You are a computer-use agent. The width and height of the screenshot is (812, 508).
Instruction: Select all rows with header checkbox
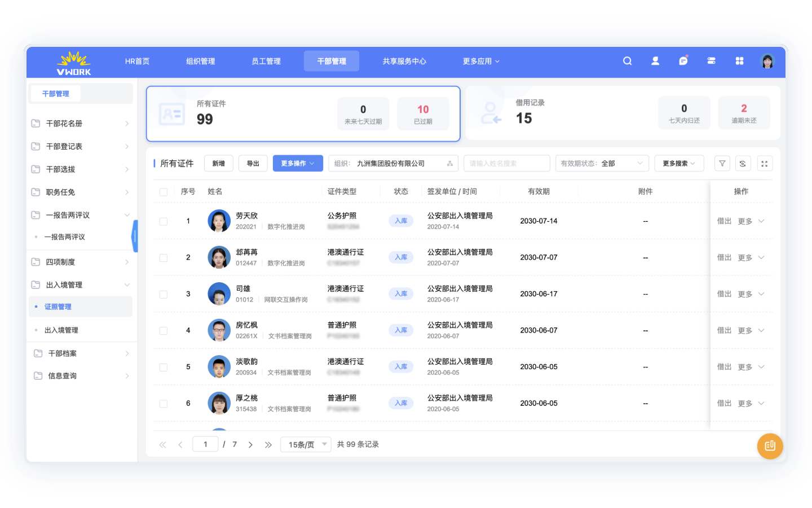click(164, 192)
